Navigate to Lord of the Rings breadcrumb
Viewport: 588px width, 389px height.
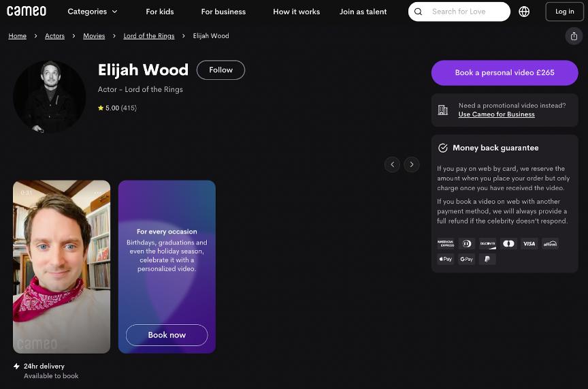148,36
